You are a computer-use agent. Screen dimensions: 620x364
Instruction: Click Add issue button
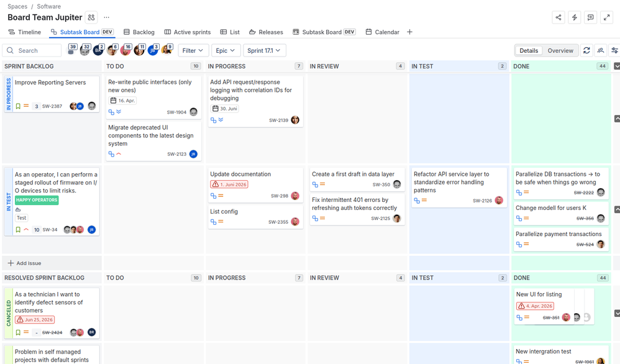[x=24, y=263]
